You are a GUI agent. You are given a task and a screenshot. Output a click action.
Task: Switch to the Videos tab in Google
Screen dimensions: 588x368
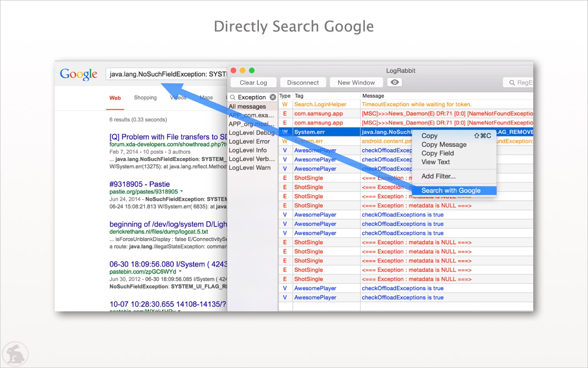178,97
